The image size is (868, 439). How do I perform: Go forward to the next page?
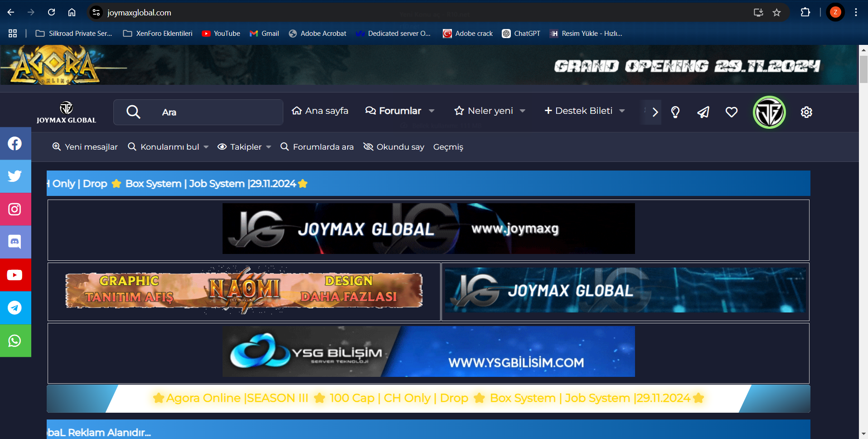[x=31, y=12]
